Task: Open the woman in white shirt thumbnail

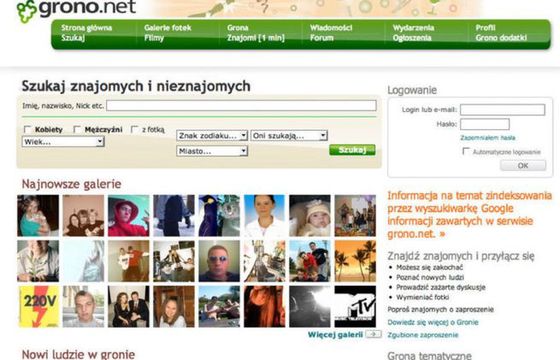Action: pos(264,216)
